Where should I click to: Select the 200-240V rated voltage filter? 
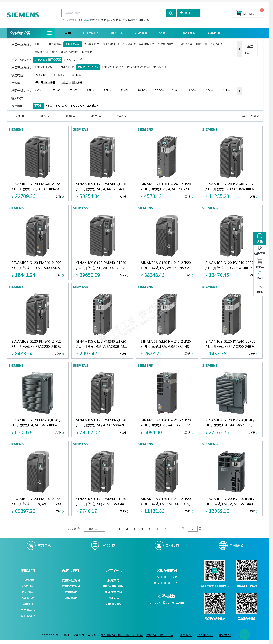pyautogui.click(x=41, y=75)
